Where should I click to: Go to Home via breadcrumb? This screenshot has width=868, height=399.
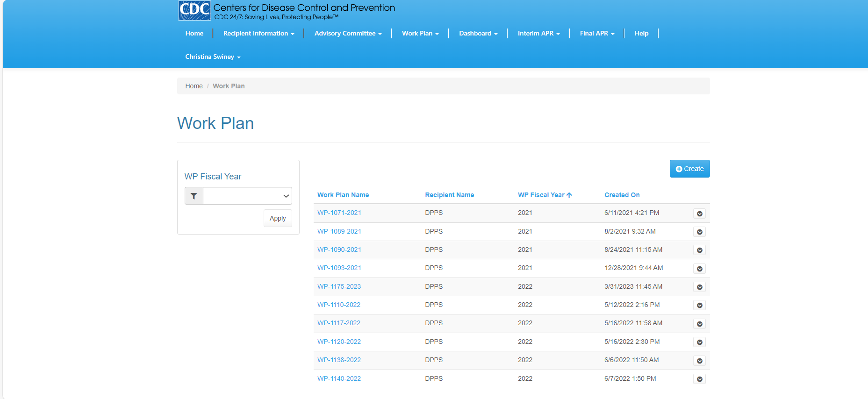click(194, 86)
